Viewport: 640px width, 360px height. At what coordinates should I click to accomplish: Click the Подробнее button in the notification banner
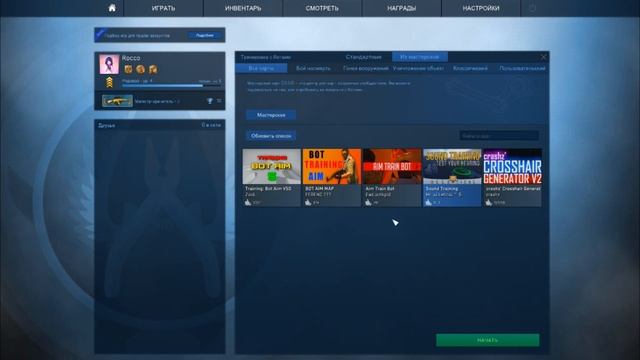[205, 36]
